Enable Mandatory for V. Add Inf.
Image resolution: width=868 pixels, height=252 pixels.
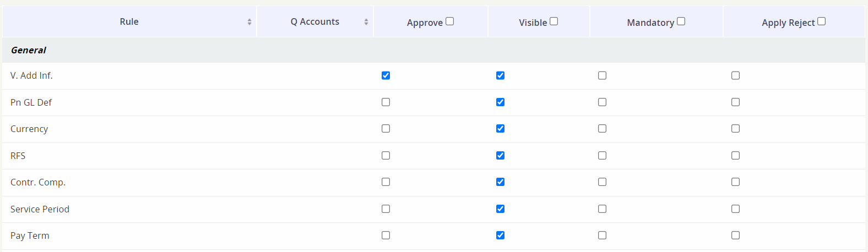pyautogui.click(x=602, y=75)
